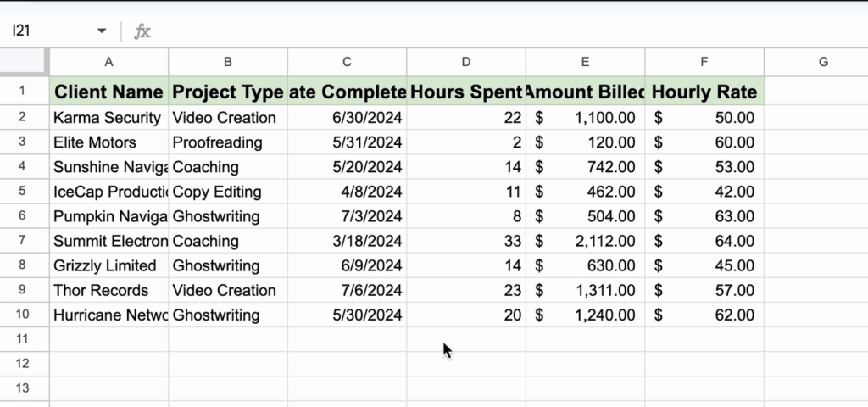The height and width of the screenshot is (407, 868).
Task: Open the name box dropdown arrow
Action: pos(102,31)
